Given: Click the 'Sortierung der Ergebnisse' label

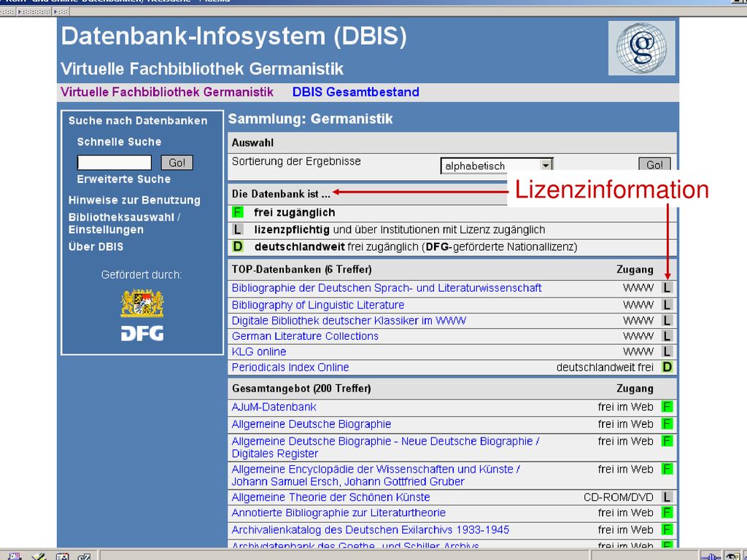Looking at the screenshot, I should click(296, 161).
